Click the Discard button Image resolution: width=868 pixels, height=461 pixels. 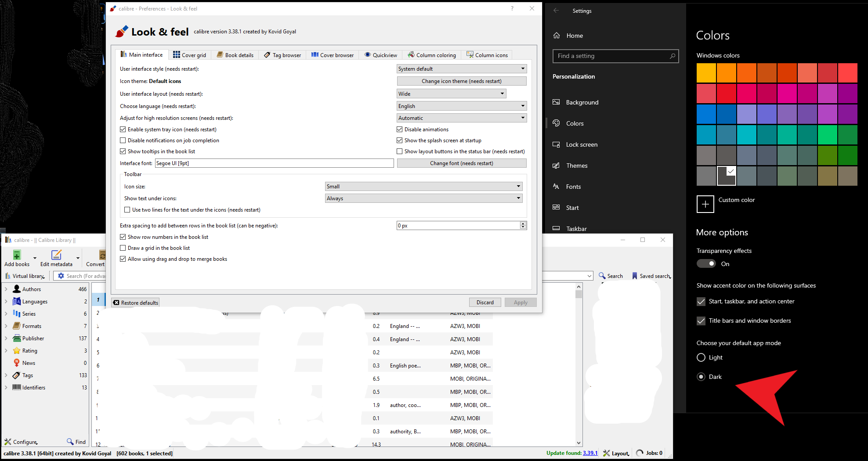tap(485, 303)
